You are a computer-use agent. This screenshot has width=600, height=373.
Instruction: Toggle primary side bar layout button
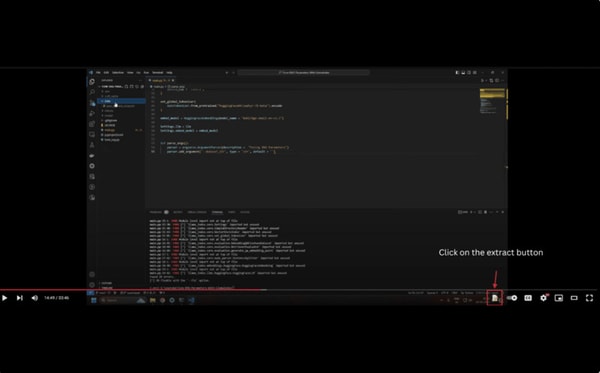coord(457,72)
